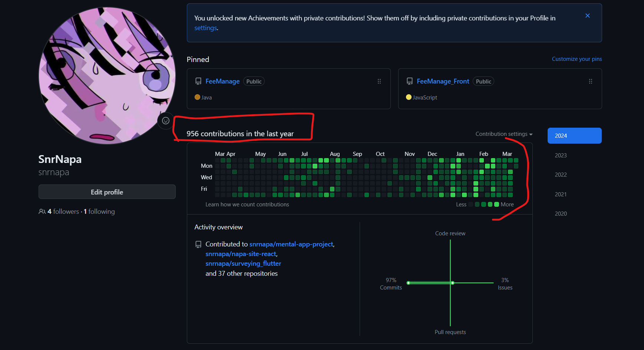Image resolution: width=644 pixels, height=350 pixels.
Task: Open the FeeManage repository
Action: point(222,81)
